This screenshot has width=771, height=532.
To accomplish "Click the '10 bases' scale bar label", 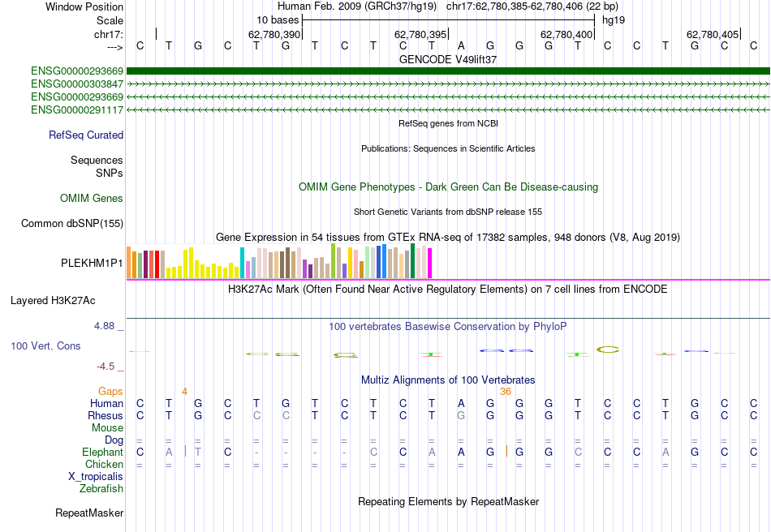I will tap(278, 20).
